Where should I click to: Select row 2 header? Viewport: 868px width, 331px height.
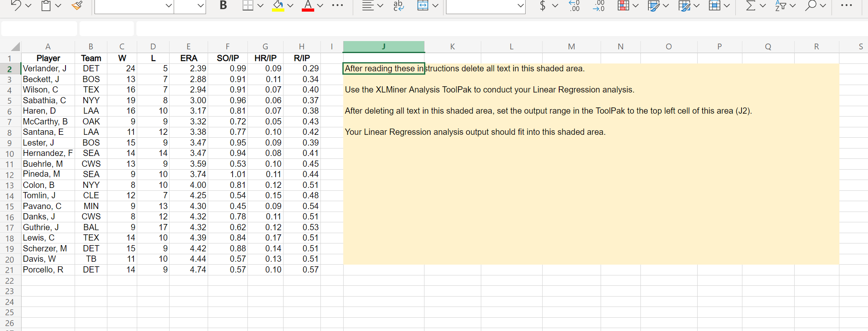tap(10, 69)
